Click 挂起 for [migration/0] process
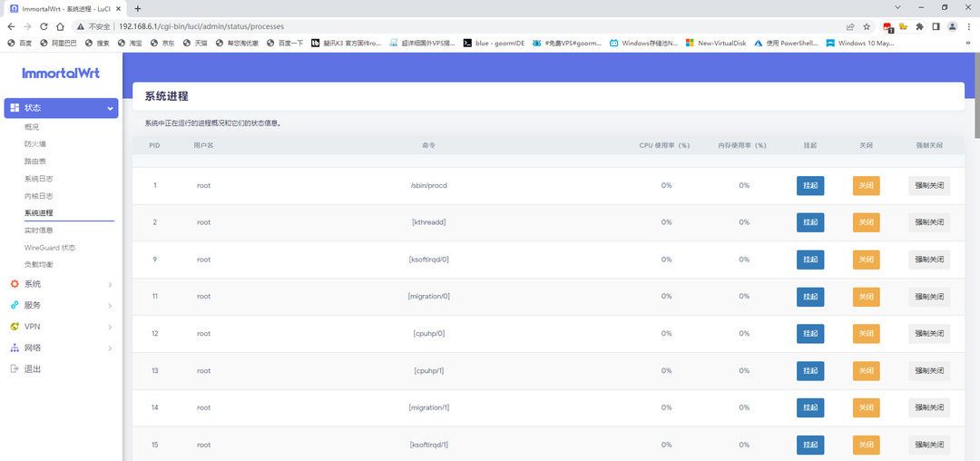The image size is (980, 461). (x=810, y=297)
